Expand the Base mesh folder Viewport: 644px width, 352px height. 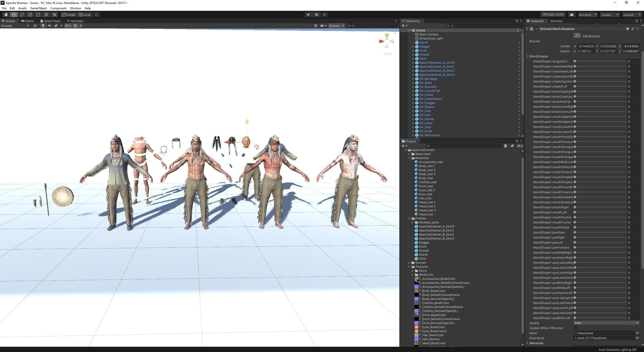(x=409, y=154)
